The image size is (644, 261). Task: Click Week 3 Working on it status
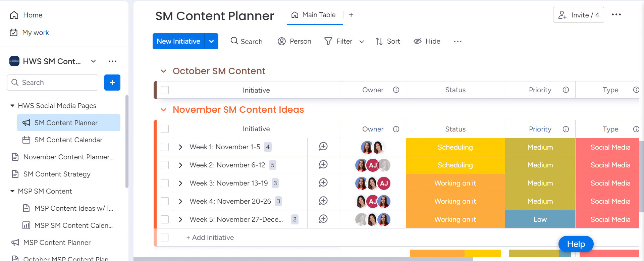pos(455,183)
